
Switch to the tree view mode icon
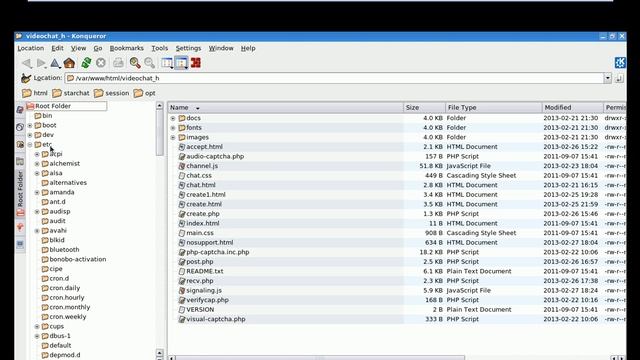(x=167, y=63)
